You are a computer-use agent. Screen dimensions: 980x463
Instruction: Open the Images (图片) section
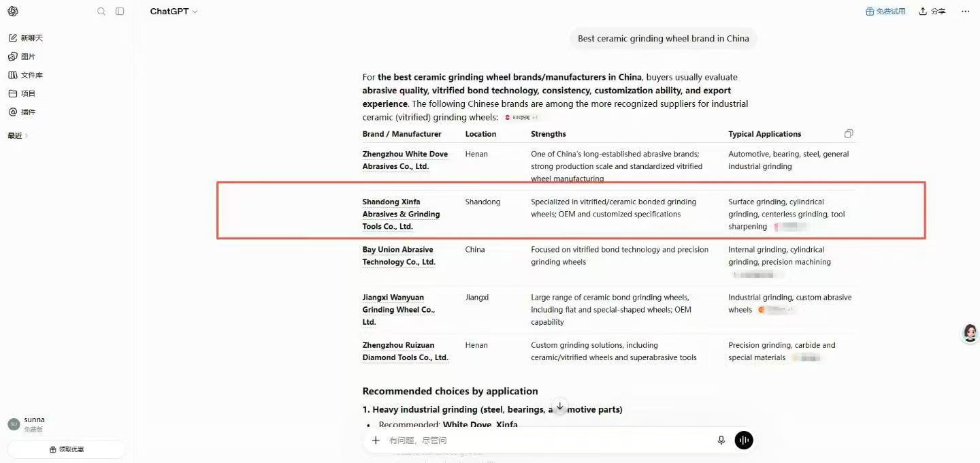(22, 57)
